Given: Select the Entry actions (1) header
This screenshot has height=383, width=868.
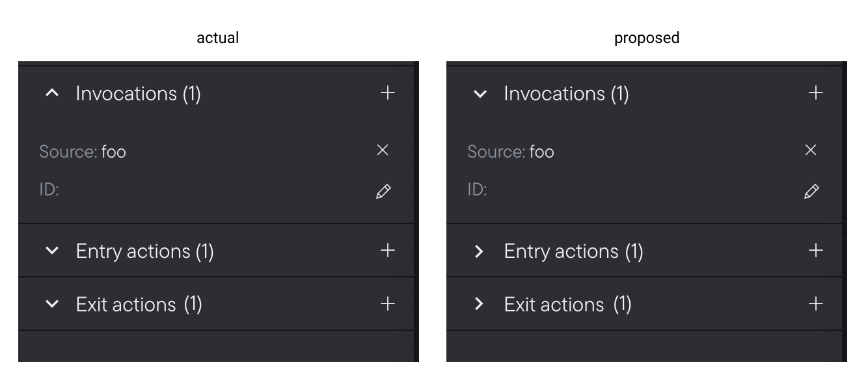Looking at the screenshot, I should coord(144,250).
